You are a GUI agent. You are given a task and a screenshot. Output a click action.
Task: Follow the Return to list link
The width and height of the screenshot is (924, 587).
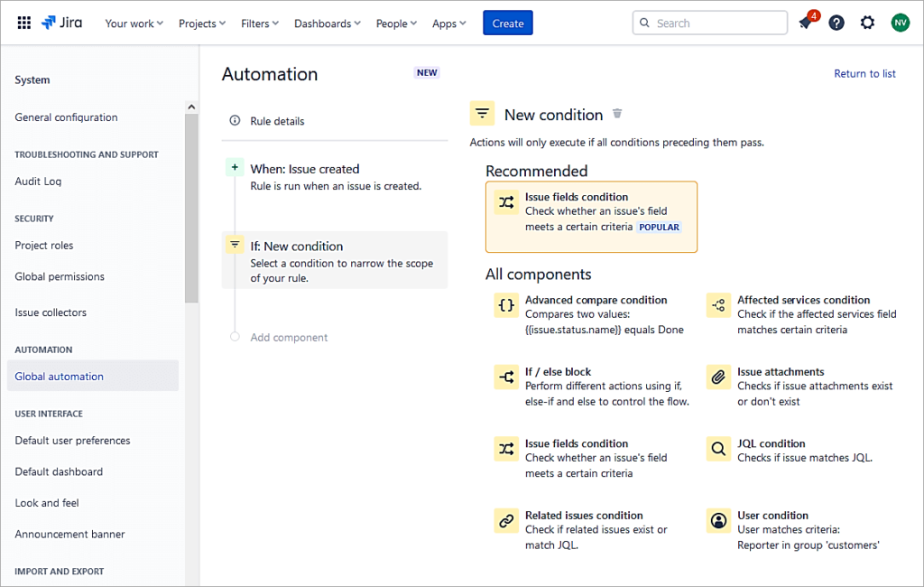tap(864, 73)
